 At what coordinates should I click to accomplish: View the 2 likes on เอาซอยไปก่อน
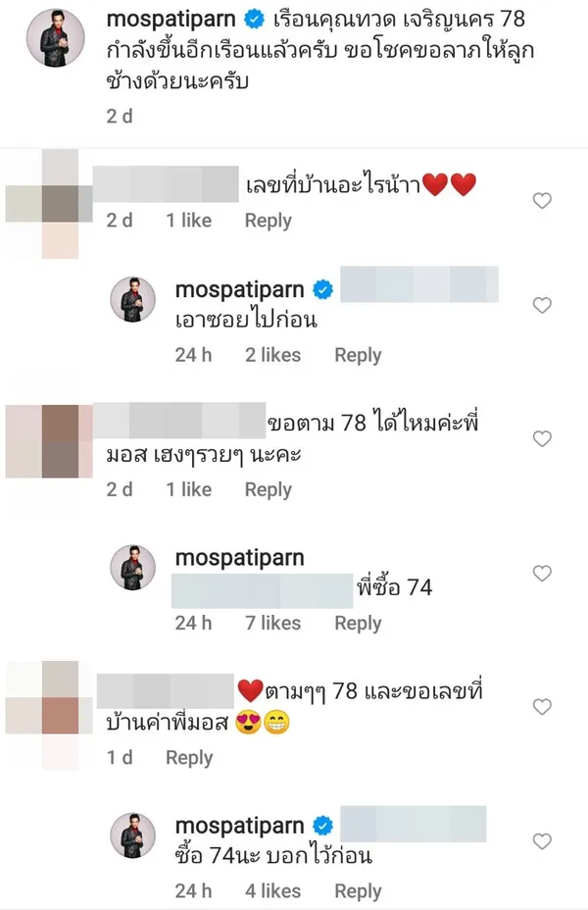[x=272, y=355]
